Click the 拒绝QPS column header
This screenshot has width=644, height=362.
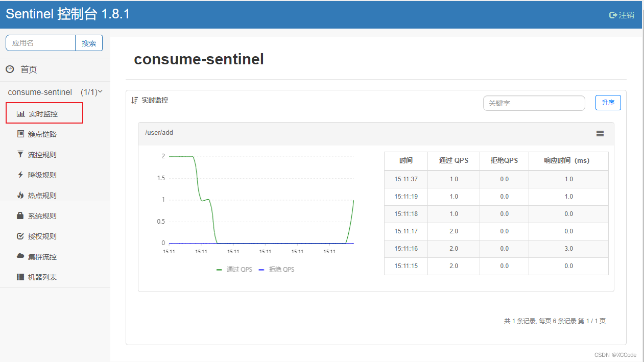504,160
